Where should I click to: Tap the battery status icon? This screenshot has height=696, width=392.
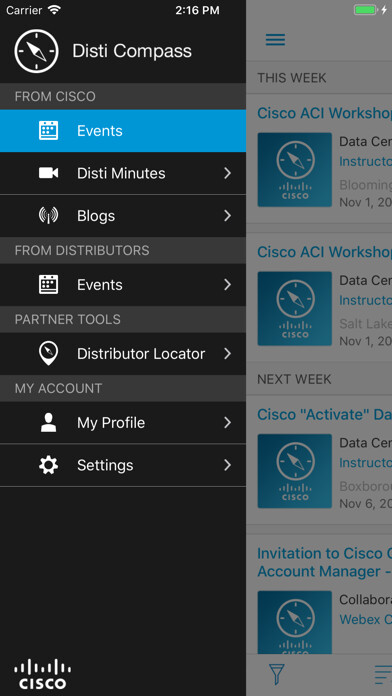coord(366,10)
